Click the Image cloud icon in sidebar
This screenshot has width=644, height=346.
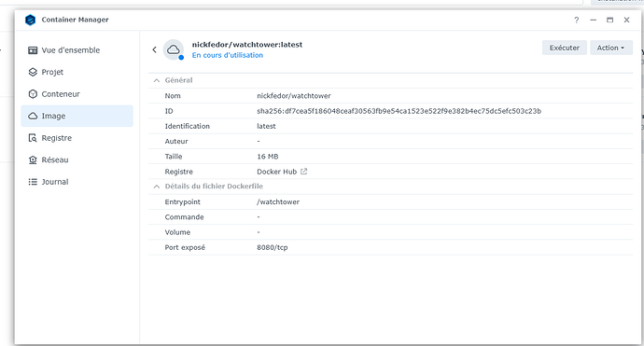(33, 116)
